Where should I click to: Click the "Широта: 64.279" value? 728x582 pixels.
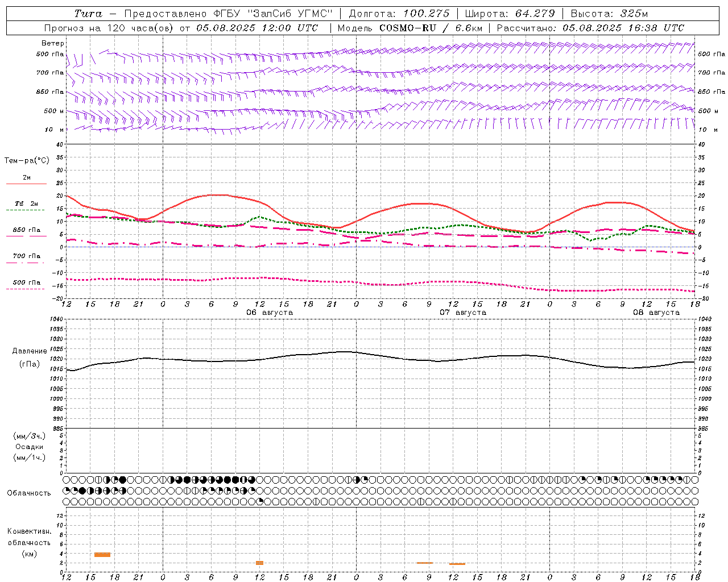[x=510, y=14]
